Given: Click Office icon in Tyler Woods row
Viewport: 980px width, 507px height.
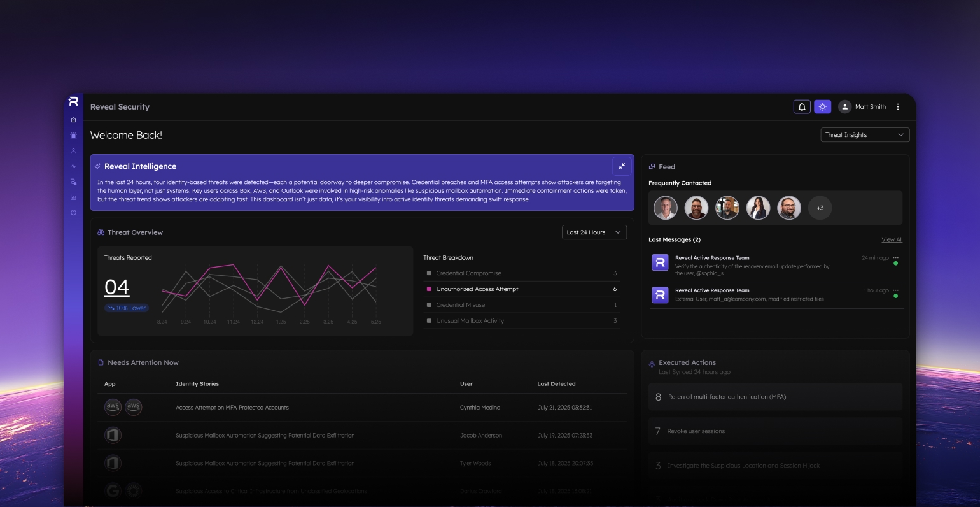Looking at the screenshot, I should tap(113, 463).
